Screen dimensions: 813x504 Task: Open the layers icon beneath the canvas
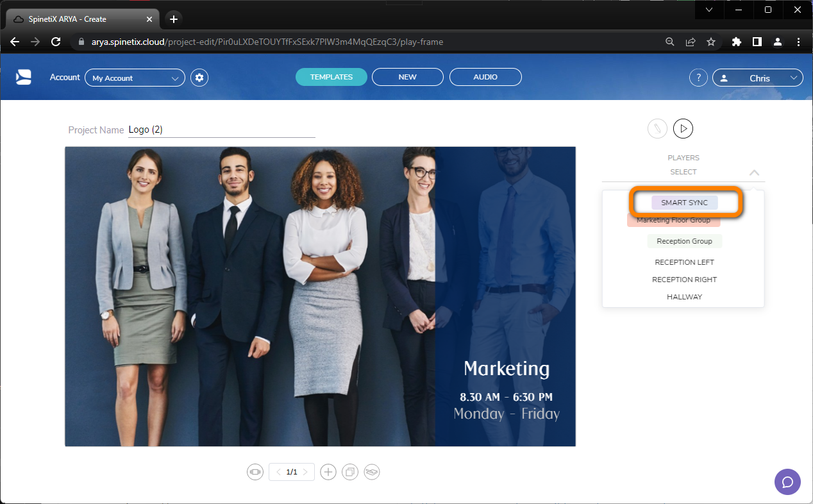pos(372,472)
